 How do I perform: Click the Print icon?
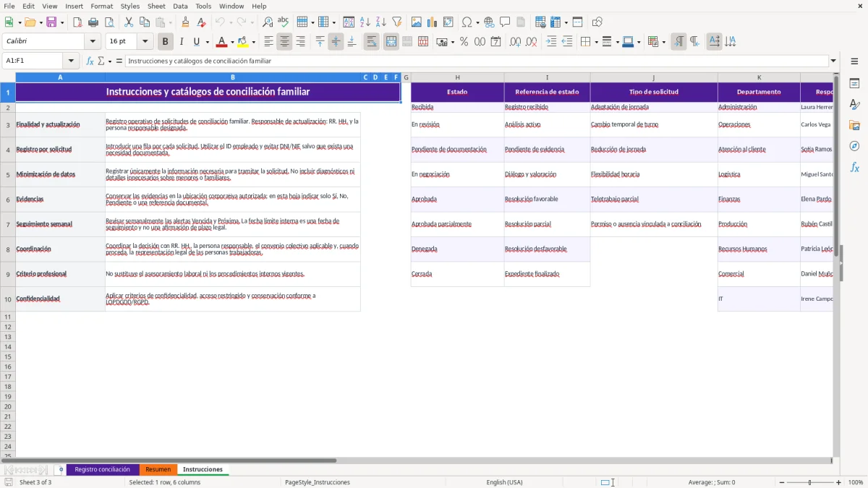click(x=93, y=22)
